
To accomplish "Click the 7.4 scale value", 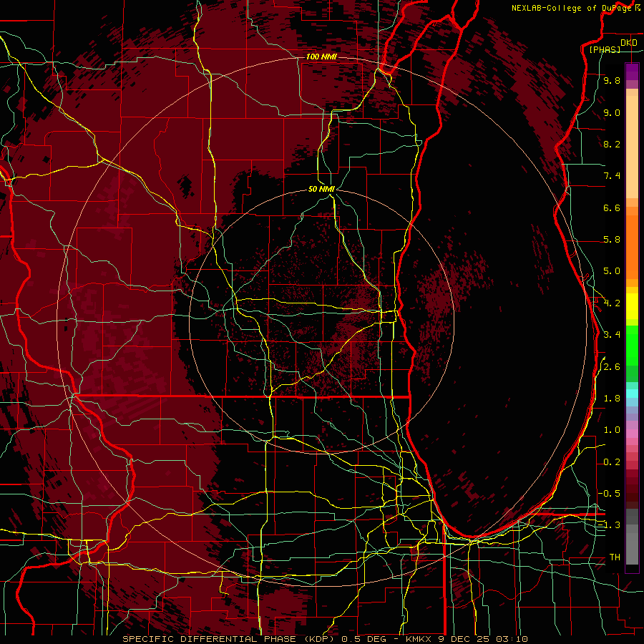I will pyautogui.click(x=612, y=176).
